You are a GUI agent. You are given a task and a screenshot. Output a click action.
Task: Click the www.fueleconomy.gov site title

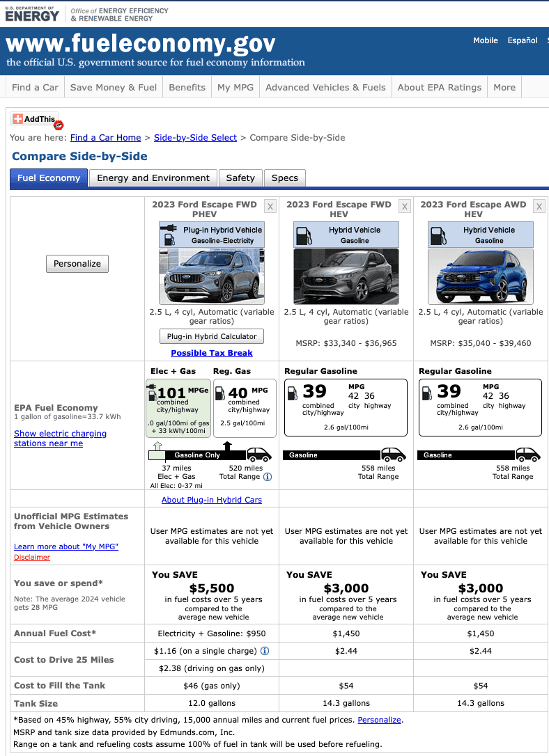point(141,44)
